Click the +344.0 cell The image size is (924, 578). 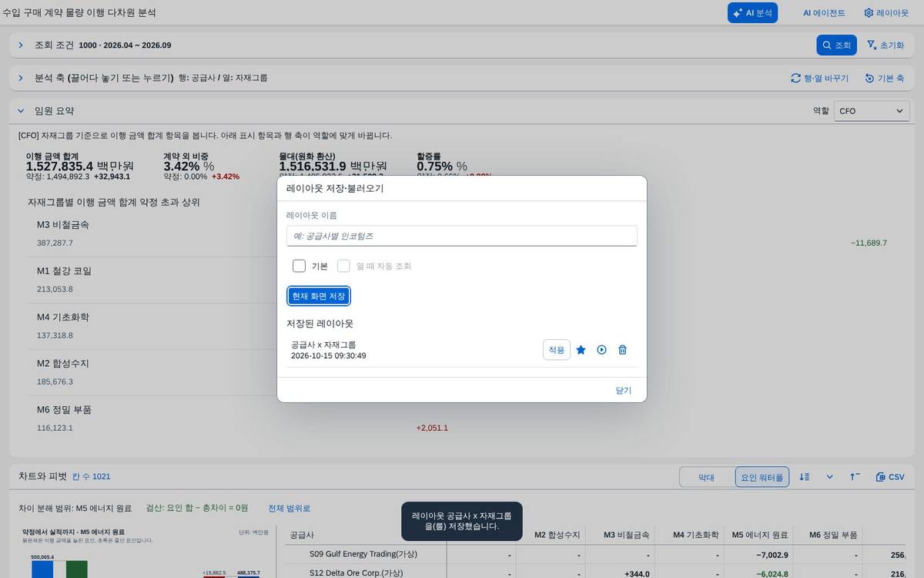coord(636,573)
